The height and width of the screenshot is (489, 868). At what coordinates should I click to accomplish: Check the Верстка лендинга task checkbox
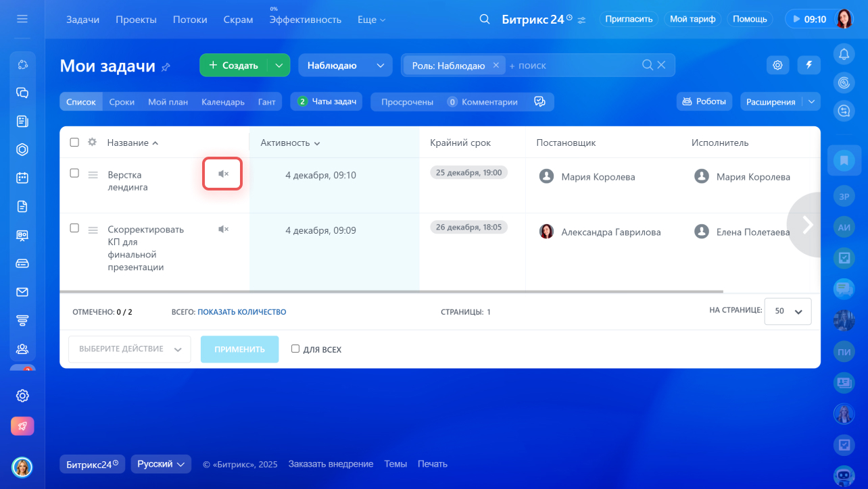point(74,173)
